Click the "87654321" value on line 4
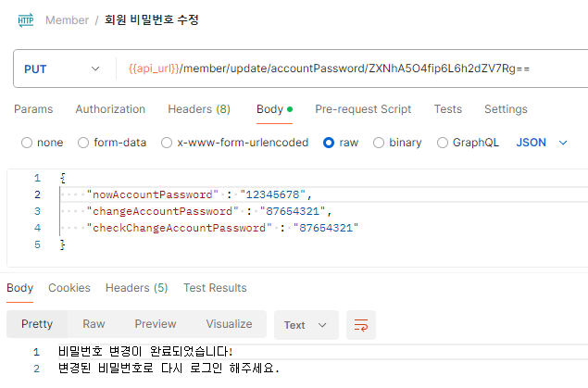 (326, 228)
